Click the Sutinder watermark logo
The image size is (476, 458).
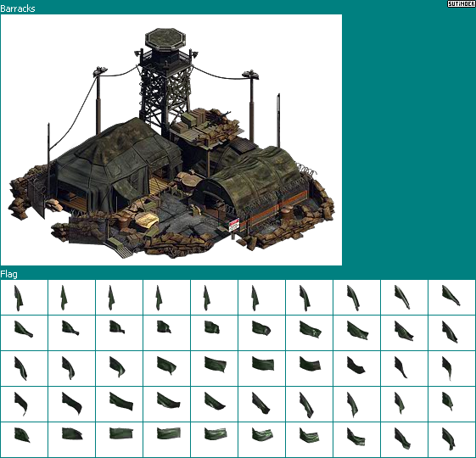[461, 3]
